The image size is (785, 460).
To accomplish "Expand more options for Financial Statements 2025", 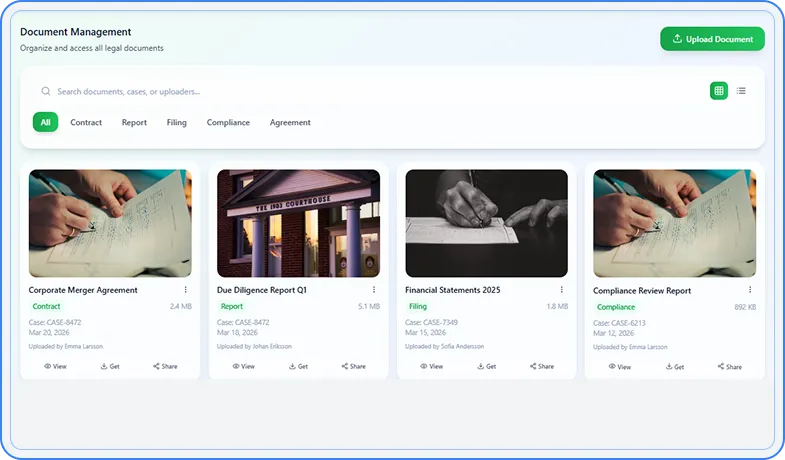I will [x=561, y=290].
